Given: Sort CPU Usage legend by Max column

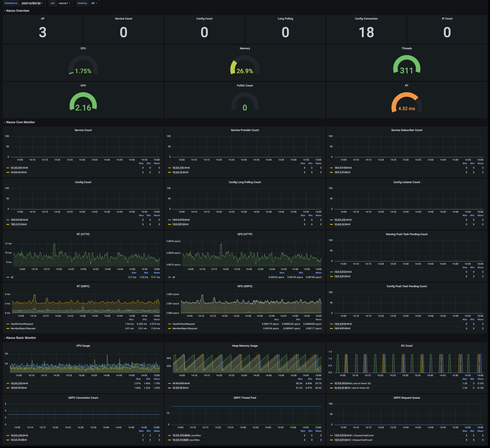Looking at the screenshot, I should coord(138,379).
